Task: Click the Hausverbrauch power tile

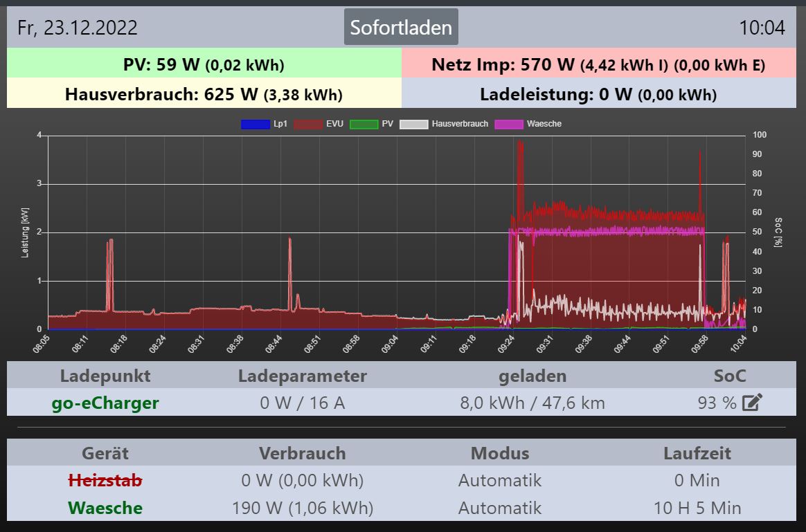Action: (x=204, y=94)
